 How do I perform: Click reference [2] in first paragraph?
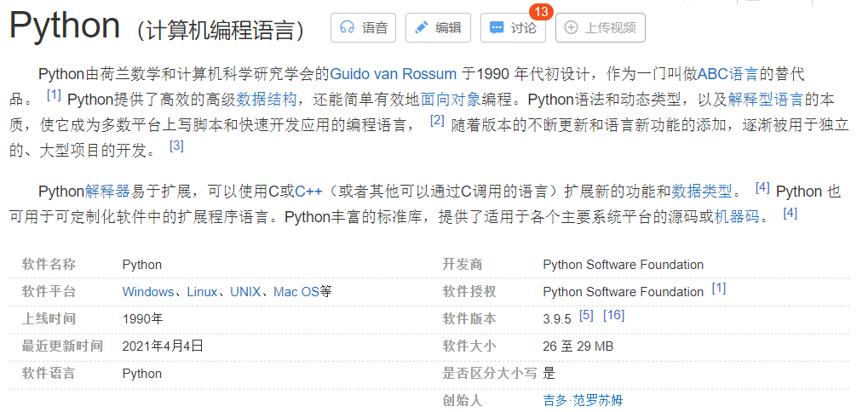(437, 121)
